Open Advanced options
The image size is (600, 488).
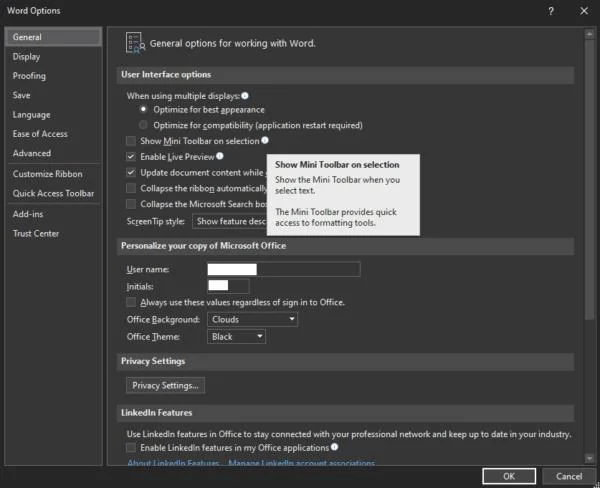(53, 153)
